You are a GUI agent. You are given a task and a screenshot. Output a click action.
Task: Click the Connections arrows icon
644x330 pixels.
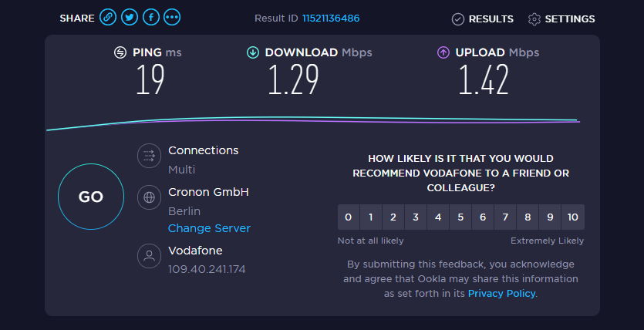click(149, 156)
